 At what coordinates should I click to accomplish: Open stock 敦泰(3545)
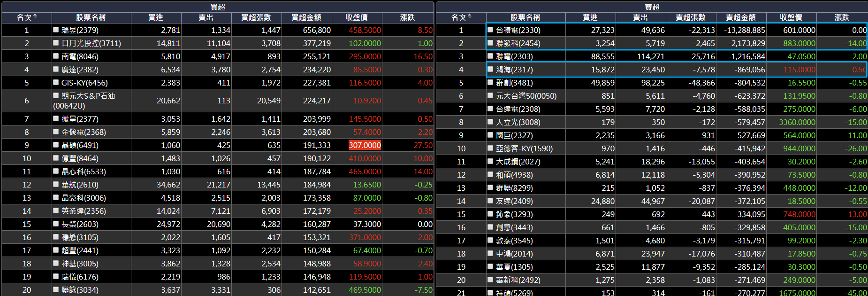515,241
